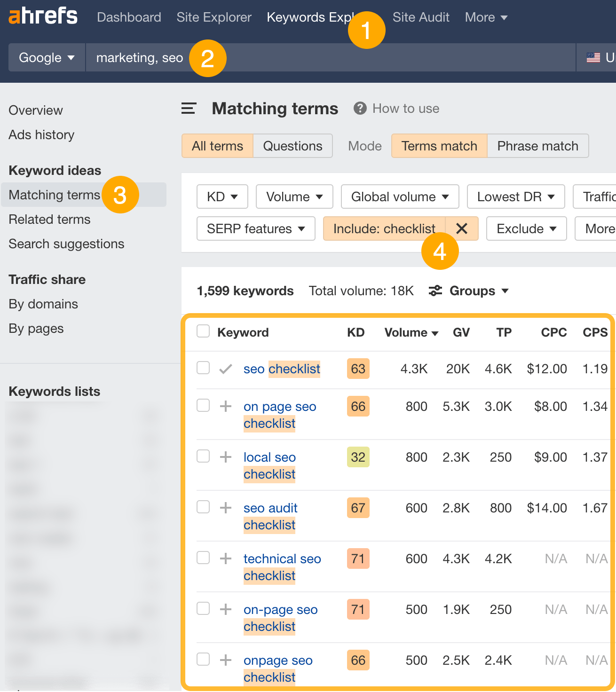This screenshot has width=616, height=692.
Task: Open the More navigation dropdown
Action: tap(486, 17)
